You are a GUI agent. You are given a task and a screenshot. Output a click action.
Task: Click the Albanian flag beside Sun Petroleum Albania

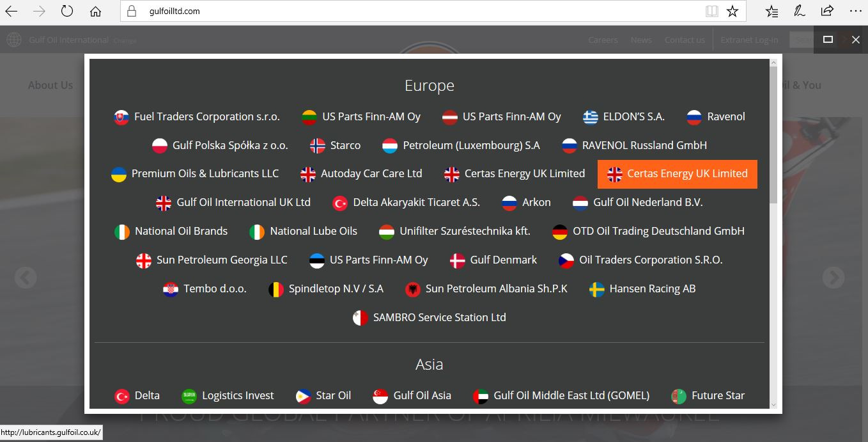(413, 289)
